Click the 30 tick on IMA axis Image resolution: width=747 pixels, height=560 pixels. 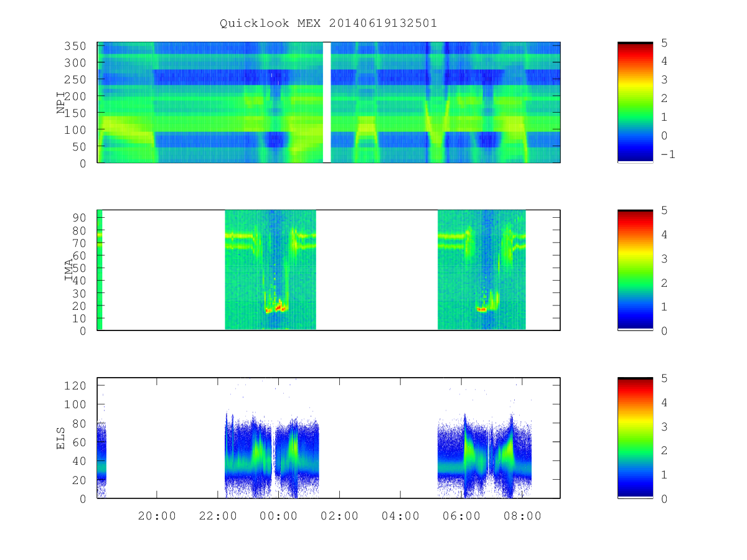coord(80,292)
